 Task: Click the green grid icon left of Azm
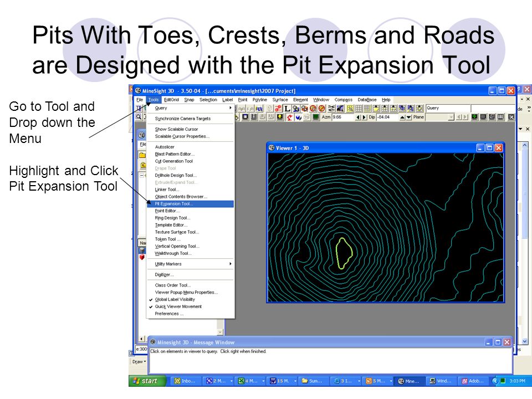click(316, 117)
